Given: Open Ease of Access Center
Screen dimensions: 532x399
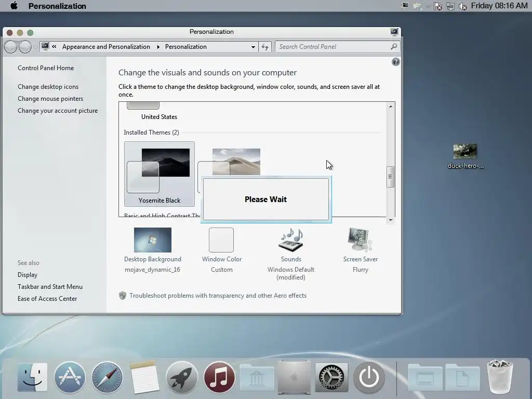Looking at the screenshot, I should (x=47, y=299).
